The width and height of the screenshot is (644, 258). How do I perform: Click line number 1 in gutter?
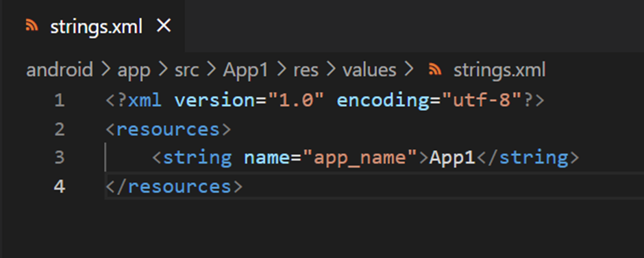[x=60, y=101]
